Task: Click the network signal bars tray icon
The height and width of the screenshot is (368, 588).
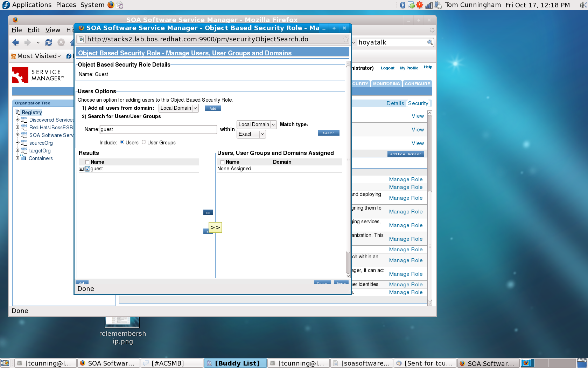Action: [429, 5]
